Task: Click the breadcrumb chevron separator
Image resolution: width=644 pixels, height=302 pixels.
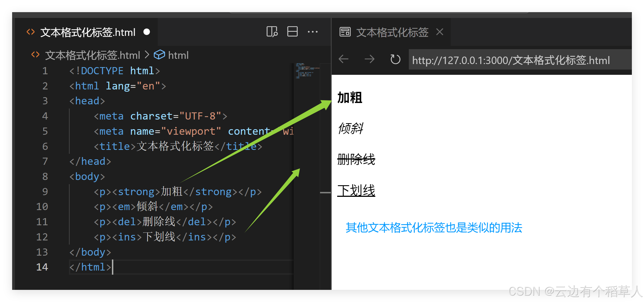Action: coord(147,55)
